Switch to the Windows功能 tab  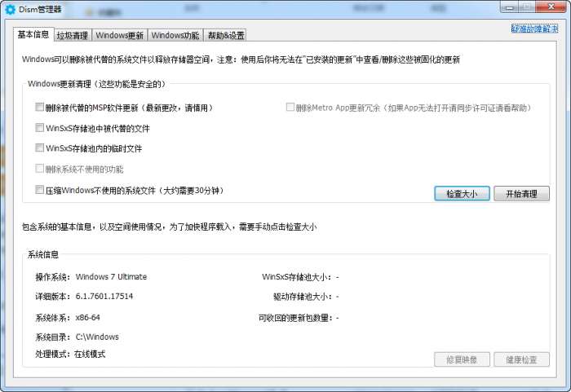click(x=175, y=35)
